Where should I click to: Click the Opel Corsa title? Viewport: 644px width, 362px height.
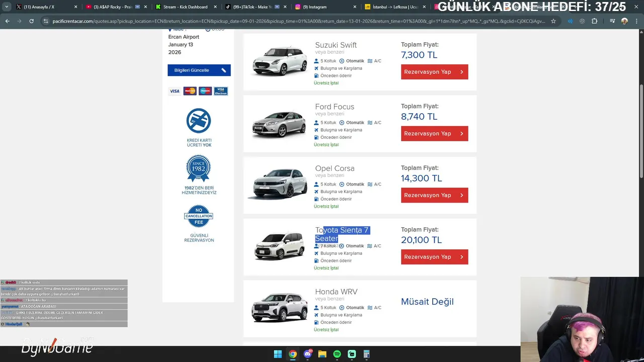pyautogui.click(x=335, y=168)
